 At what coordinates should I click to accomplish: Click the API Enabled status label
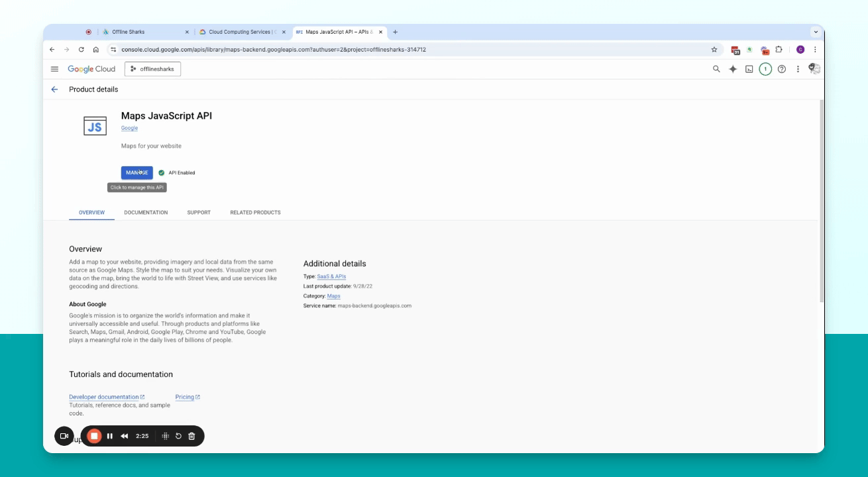coord(182,173)
